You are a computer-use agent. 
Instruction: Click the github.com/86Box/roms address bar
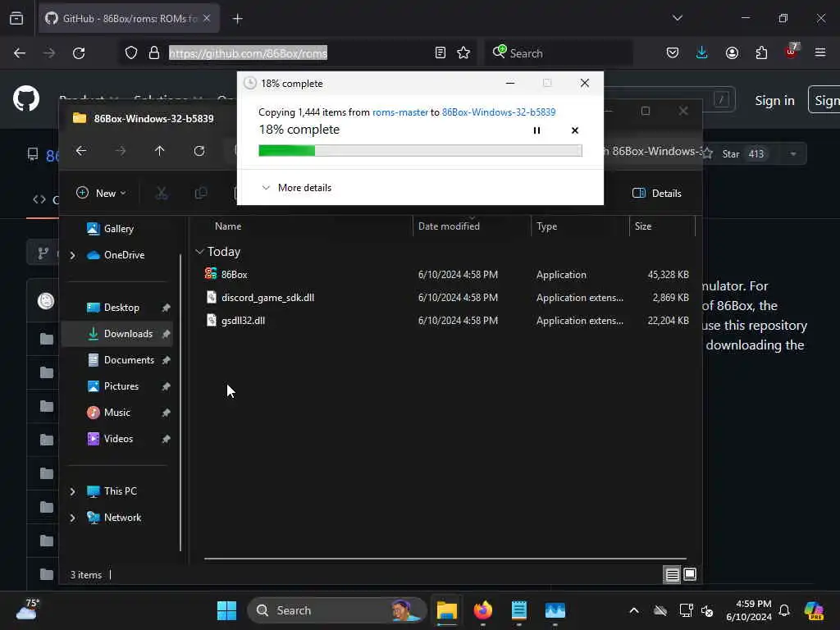[x=248, y=53]
